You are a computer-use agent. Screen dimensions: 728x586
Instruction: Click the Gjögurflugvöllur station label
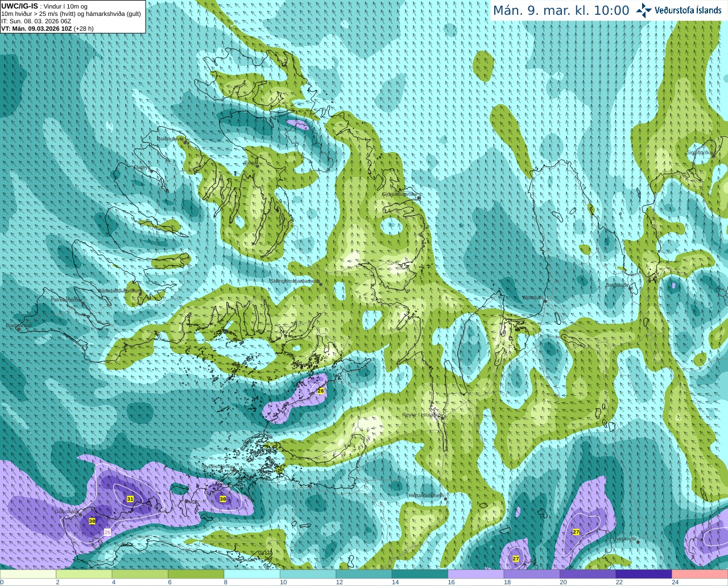click(400, 193)
